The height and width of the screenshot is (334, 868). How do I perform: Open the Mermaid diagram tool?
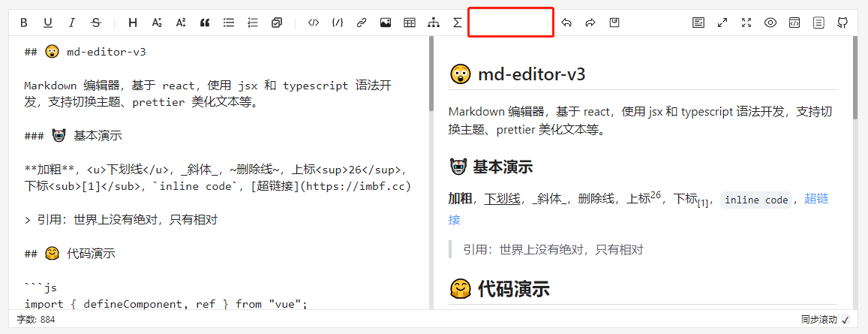[434, 23]
